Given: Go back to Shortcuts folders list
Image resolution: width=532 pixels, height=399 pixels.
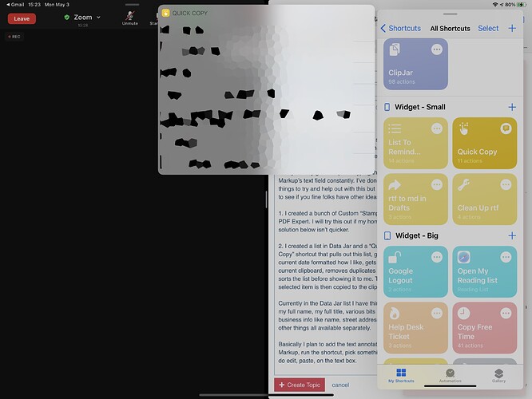Looking at the screenshot, I should coord(401,29).
